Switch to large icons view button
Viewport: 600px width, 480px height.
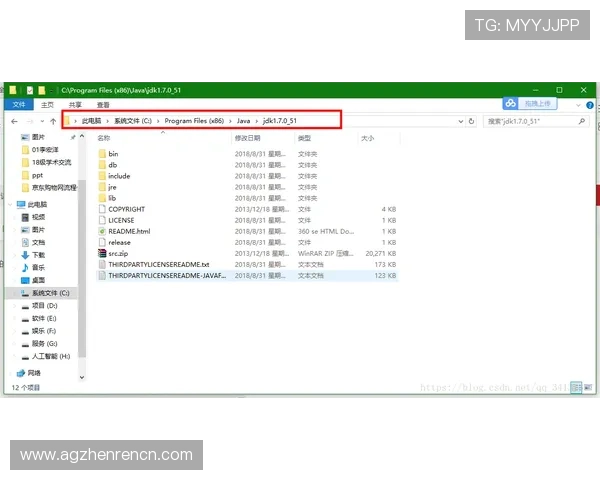pyautogui.click(x=588, y=386)
